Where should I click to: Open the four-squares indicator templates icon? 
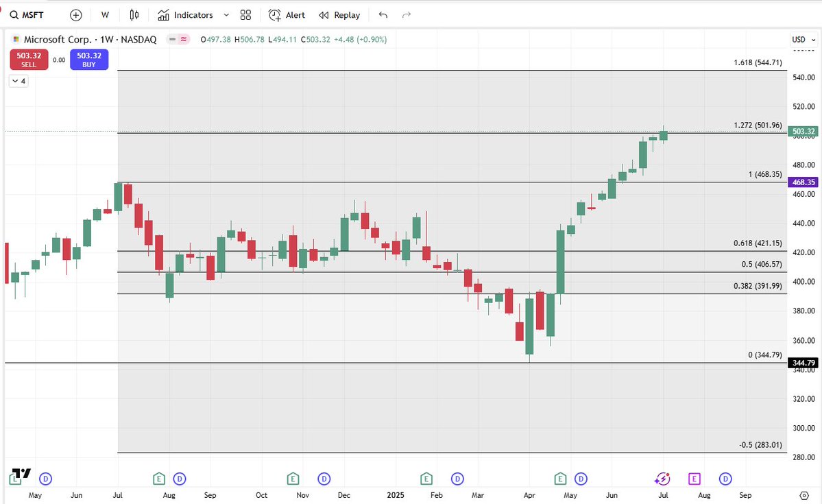coord(245,14)
